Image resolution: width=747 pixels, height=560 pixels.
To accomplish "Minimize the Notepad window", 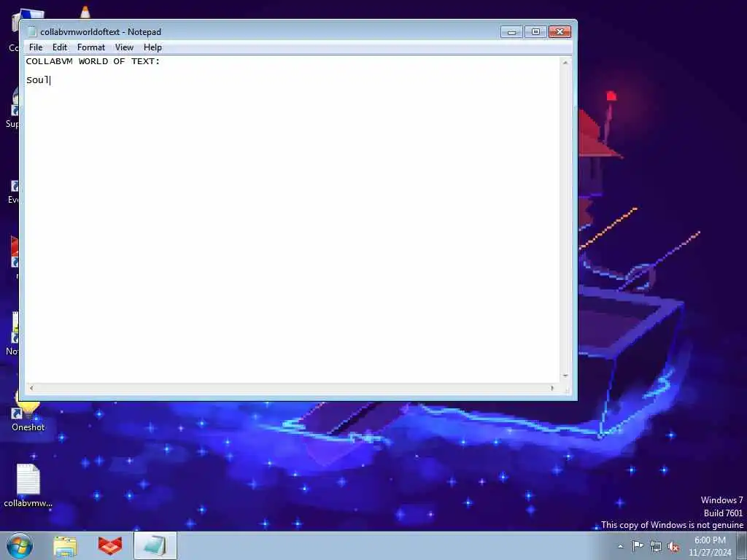I will [x=511, y=32].
